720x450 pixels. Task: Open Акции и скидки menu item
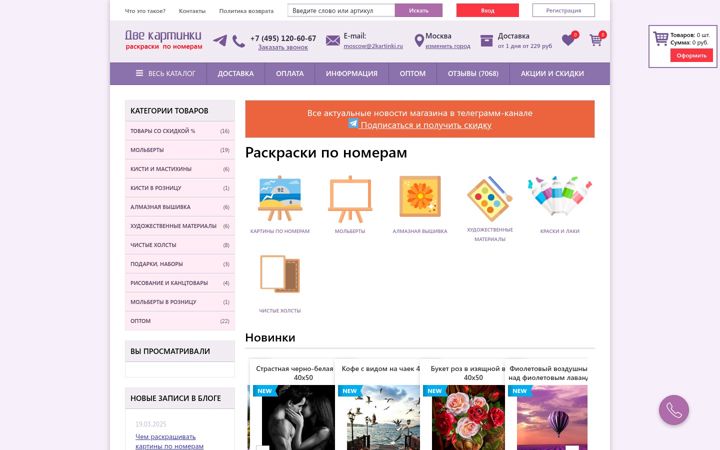click(x=552, y=73)
